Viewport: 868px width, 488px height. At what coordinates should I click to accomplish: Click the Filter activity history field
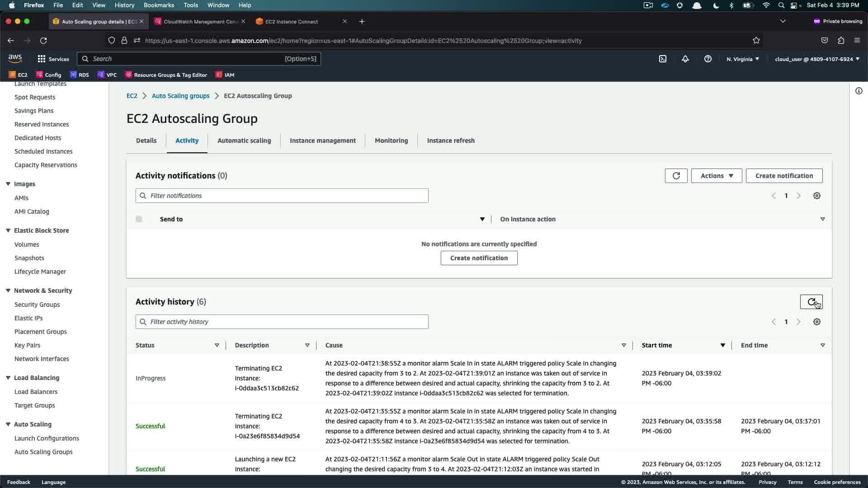tap(282, 322)
